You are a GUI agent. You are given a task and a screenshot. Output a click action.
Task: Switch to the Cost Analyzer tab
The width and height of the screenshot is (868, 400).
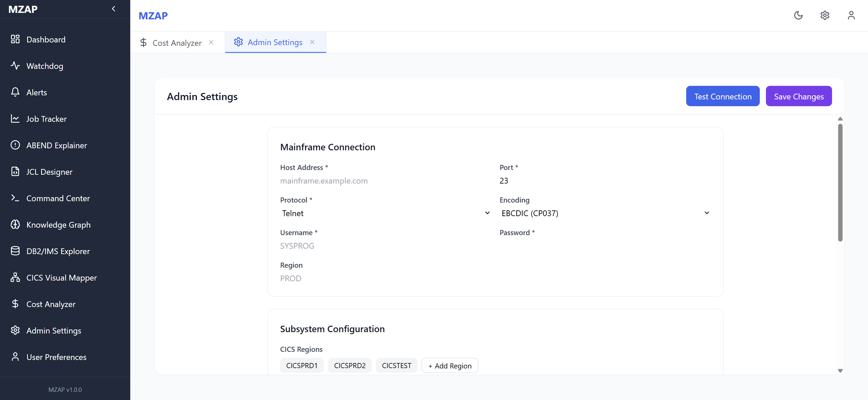pos(176,43)
